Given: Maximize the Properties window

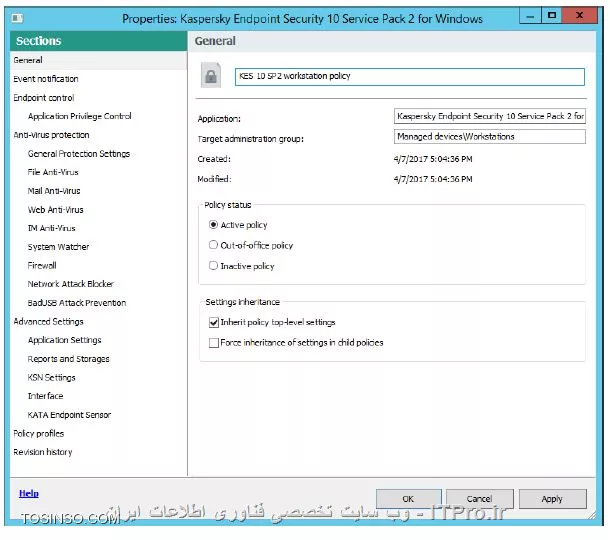Looking at the screenshot, I should pos(552,16).
